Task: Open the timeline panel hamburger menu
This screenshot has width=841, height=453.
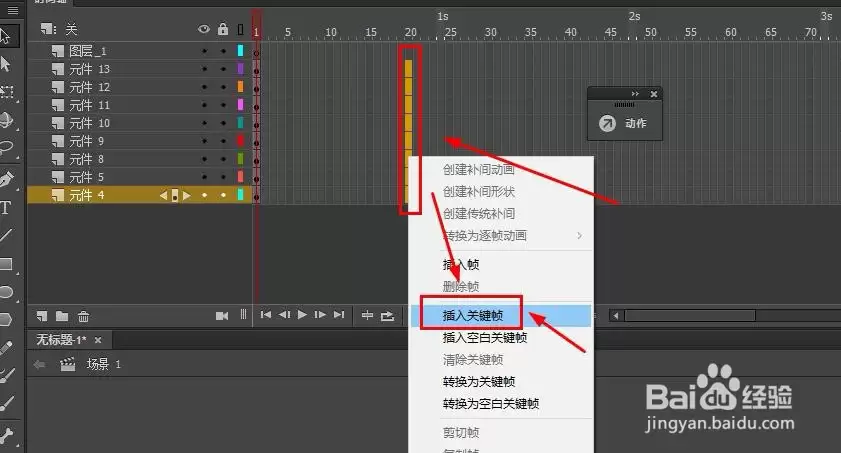Action: [x=12, y=10]
